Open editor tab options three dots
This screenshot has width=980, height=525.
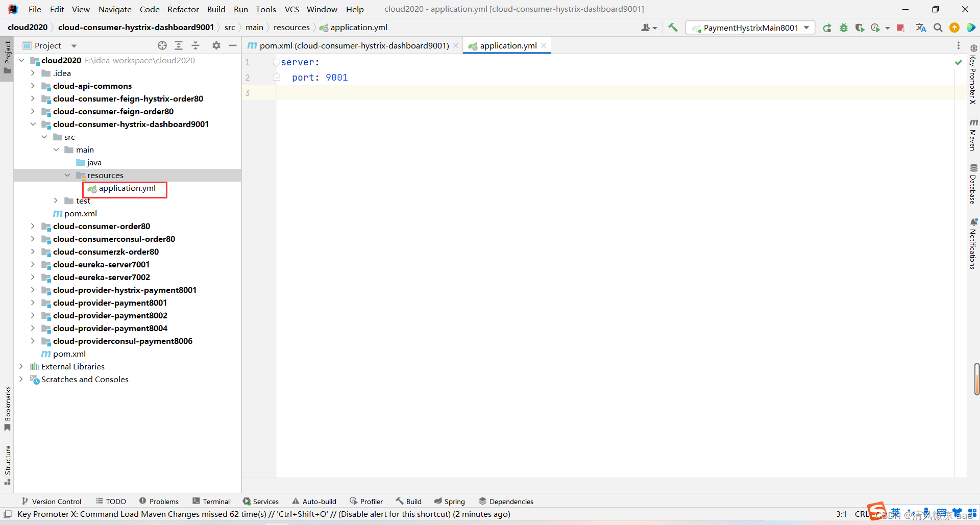tap(959, 45)
